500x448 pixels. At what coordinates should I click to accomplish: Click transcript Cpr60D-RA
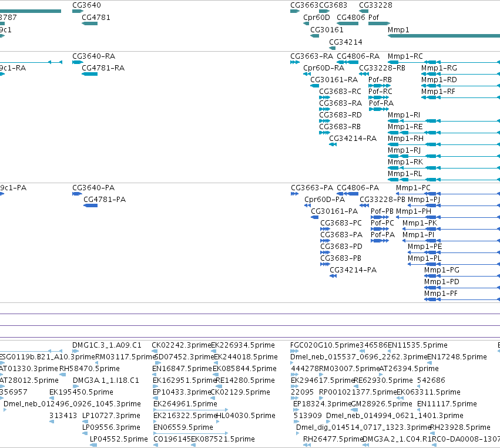pos(324,68)
